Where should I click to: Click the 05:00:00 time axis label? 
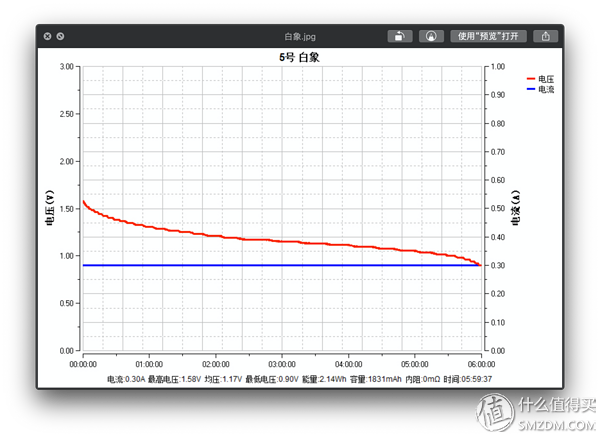[415, 364]
